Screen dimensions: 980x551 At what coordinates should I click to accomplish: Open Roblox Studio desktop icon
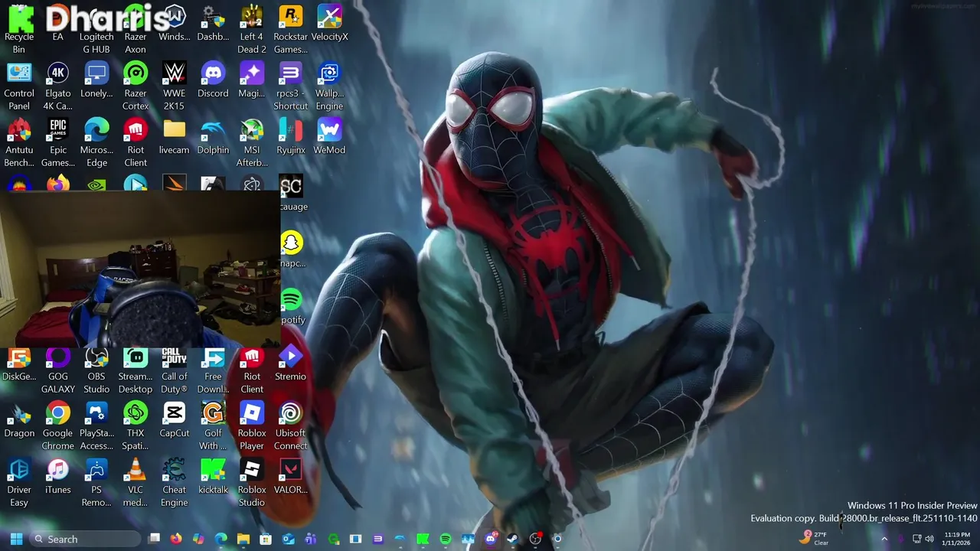(252, 482)
